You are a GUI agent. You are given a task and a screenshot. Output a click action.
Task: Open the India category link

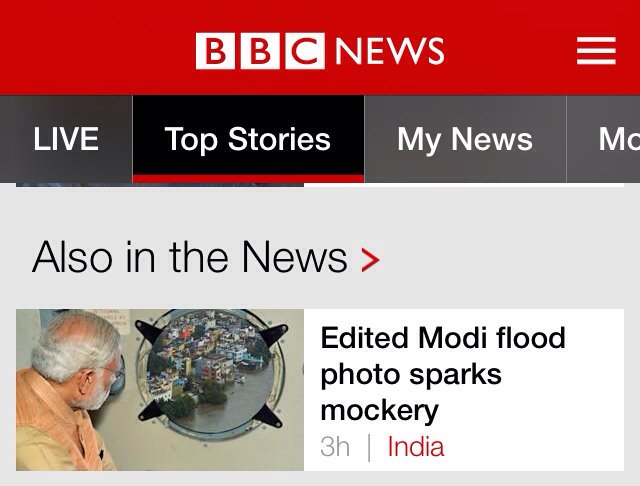pyautogui.click(x=415, y=446)
